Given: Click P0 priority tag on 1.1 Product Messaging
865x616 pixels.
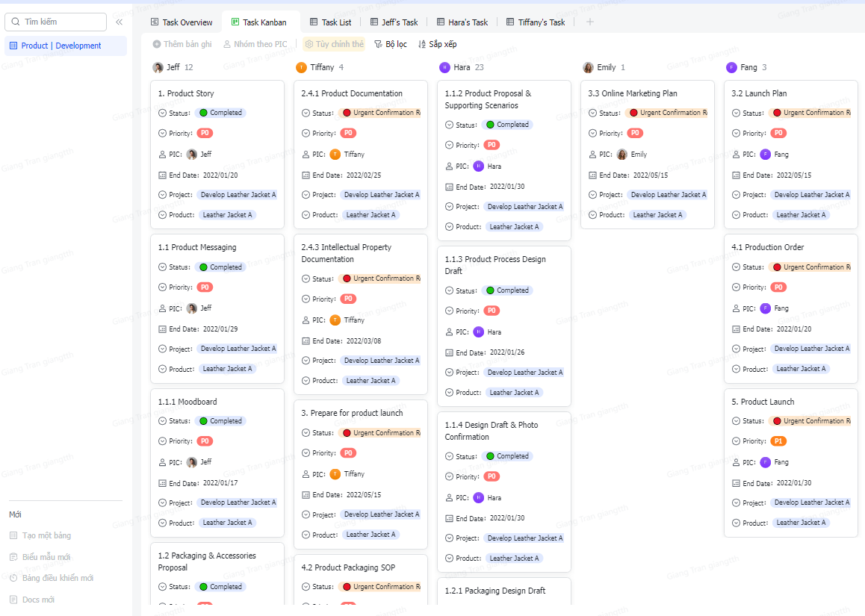Looking at the screenshot, I should click(205, 287).
